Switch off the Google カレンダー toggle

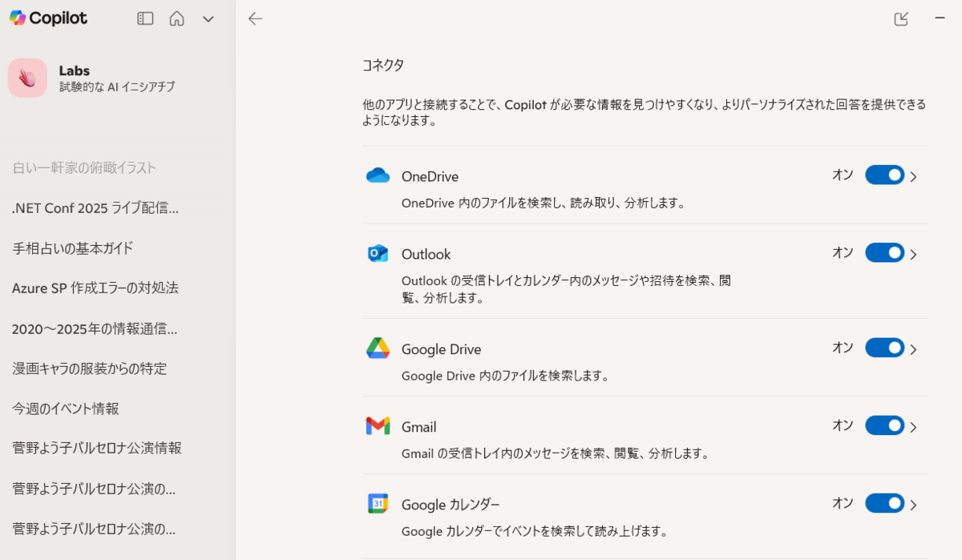coord(884,503)
